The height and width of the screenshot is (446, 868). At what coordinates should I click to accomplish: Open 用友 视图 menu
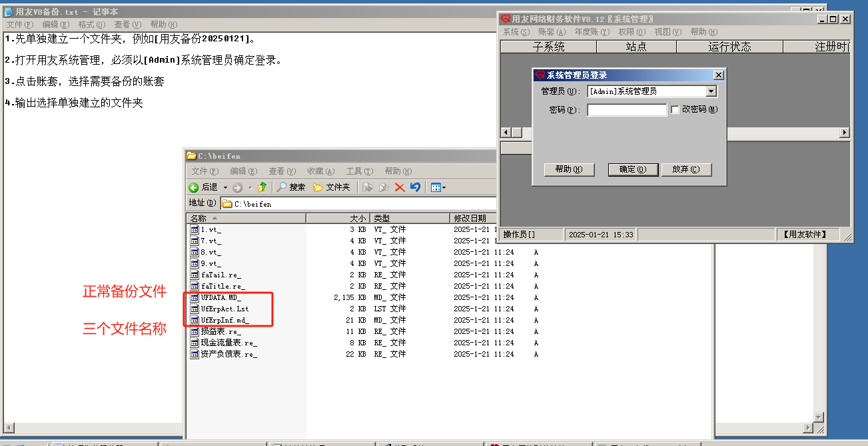(x=667, y=32)
